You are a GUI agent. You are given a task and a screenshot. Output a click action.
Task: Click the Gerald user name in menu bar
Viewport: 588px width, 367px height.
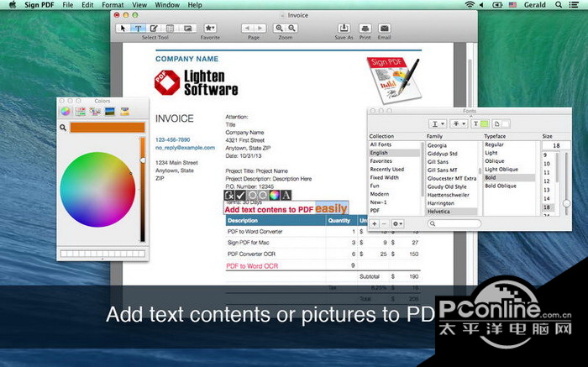pos(535,5)
